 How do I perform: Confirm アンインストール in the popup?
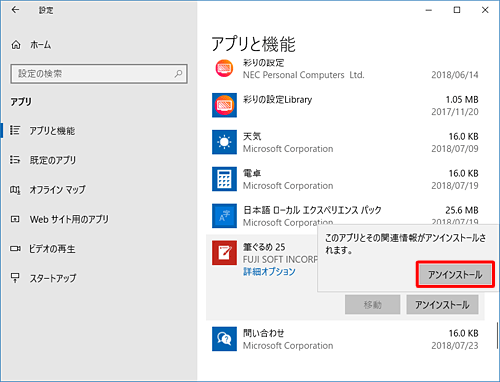point(455,274)
